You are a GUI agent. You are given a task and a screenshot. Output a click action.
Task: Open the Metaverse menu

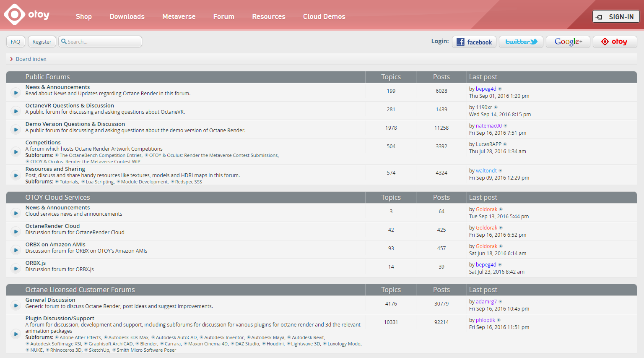point(179,16)
